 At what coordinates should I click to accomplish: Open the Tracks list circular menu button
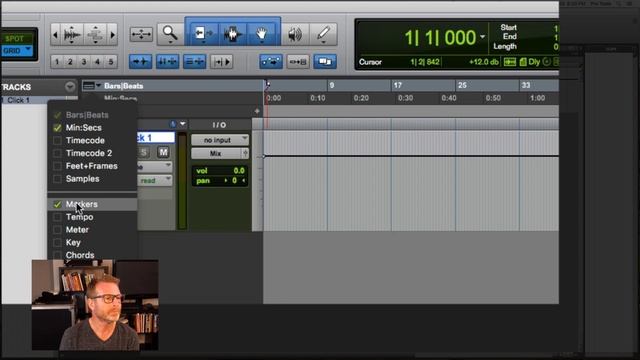pos(70,87)
